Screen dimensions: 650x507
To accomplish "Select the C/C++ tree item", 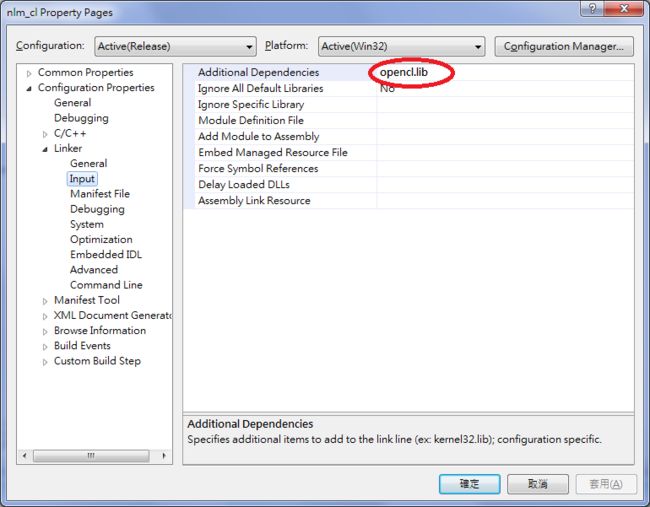I will (x=70, y=133).
